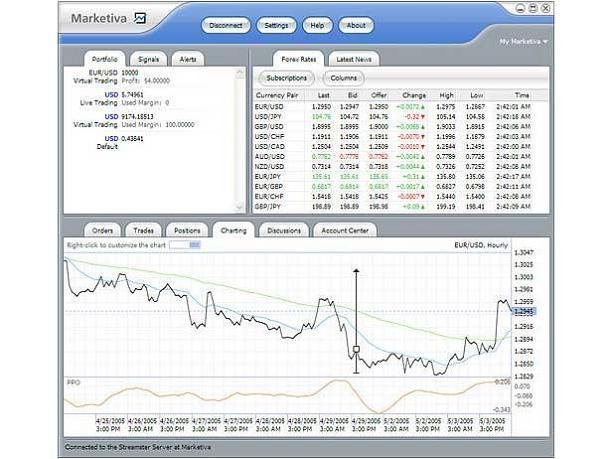Click the EUR/USD, Hourly chart title
The height and width of the screenshot is (459, 612).
[x=481, y=245]
